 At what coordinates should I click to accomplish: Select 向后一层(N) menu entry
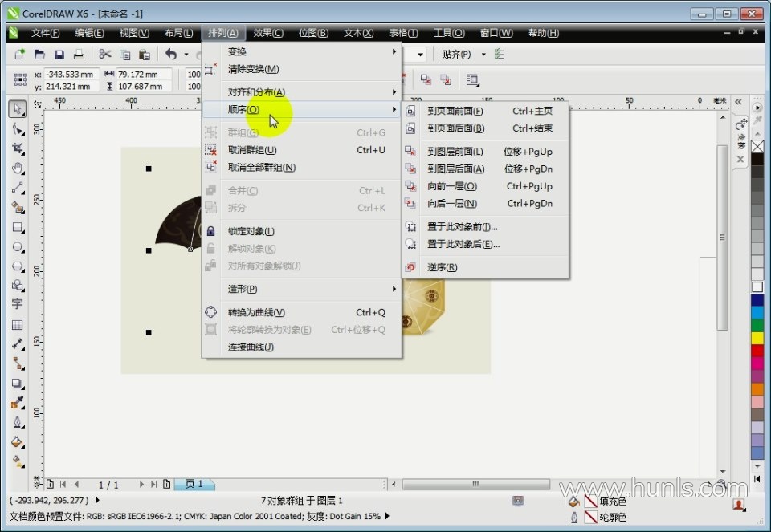tap(451, 204)
